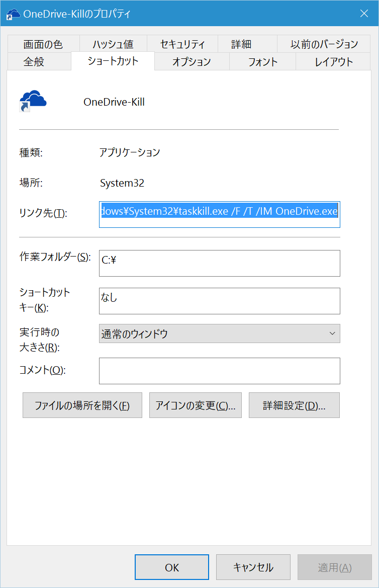
Task: Switch to the 画面の色 tab
Action: [x=42, y=44]
